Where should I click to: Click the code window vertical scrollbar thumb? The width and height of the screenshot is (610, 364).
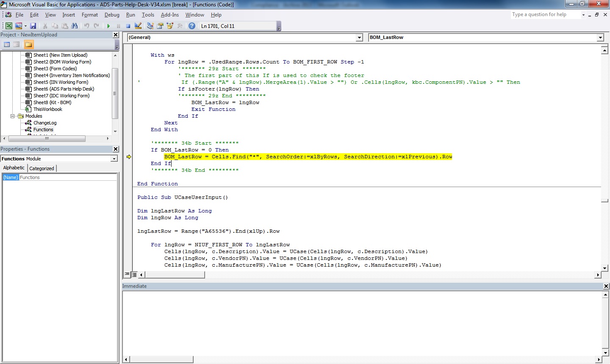[x=604, y=201]
